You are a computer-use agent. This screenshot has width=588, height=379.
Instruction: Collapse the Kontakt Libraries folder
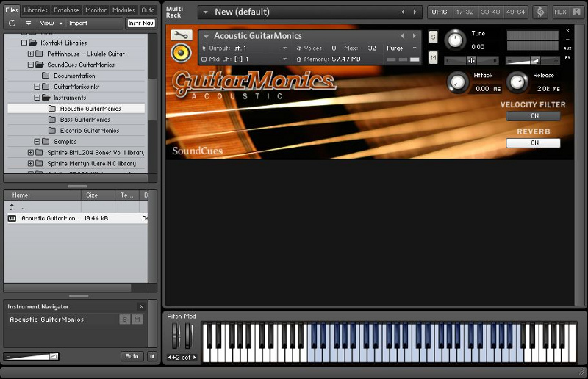[24, 43]
